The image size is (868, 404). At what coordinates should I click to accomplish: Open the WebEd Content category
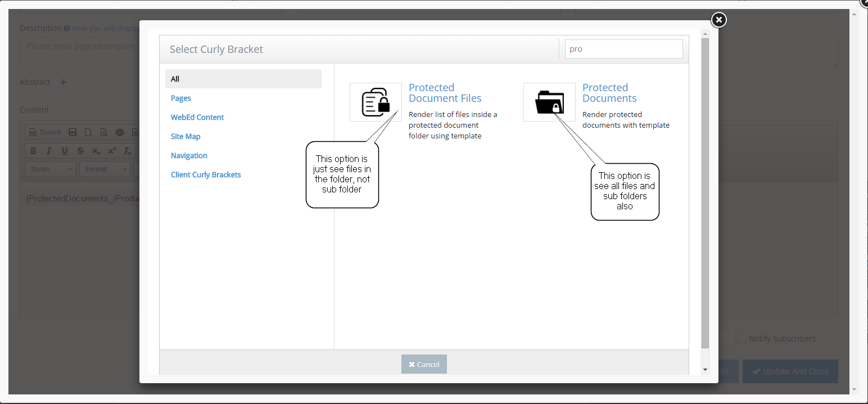[197, 117]
